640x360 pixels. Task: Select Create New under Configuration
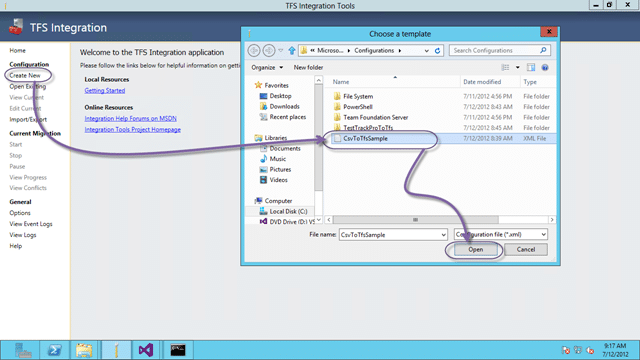[25, 76]
